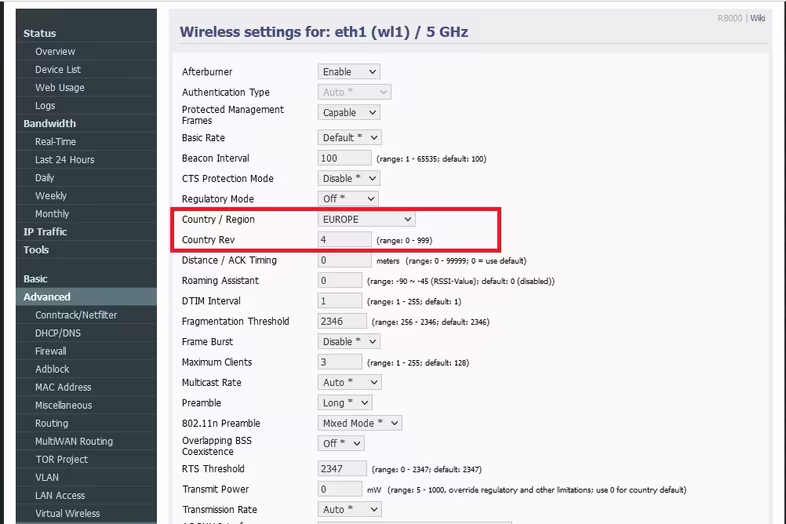Open the Miscellaneous page

click(64, 405)
